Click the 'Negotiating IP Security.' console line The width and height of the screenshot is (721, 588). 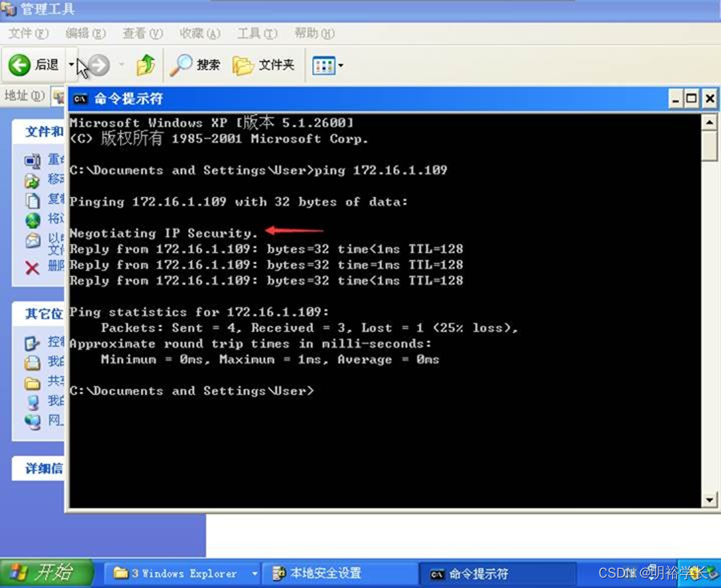(163, 233)
